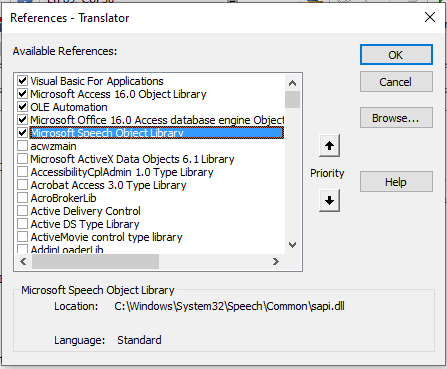This screenshot has height=369, width=447.
Task: Check the AcroBrokerLib checkbox
Action: click(22, 198)
